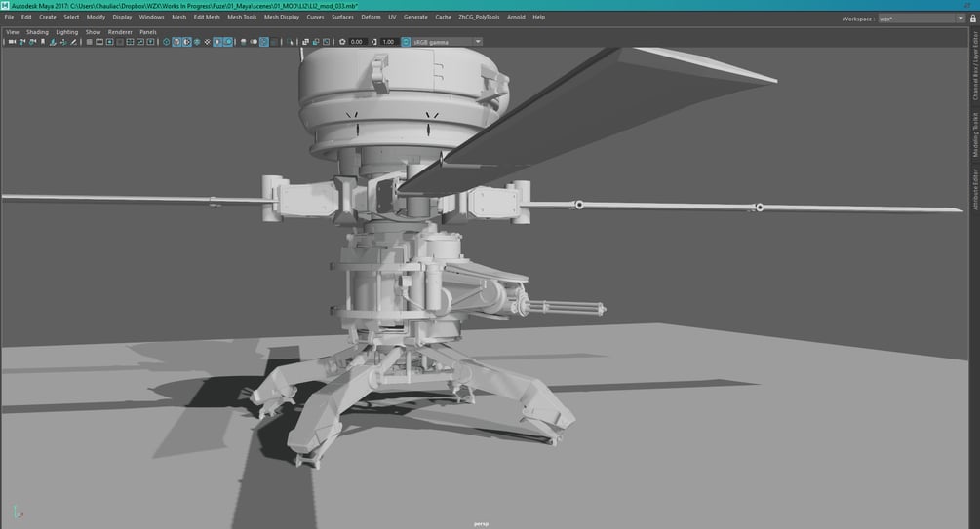Open the Windows menu

pos(151,17)
